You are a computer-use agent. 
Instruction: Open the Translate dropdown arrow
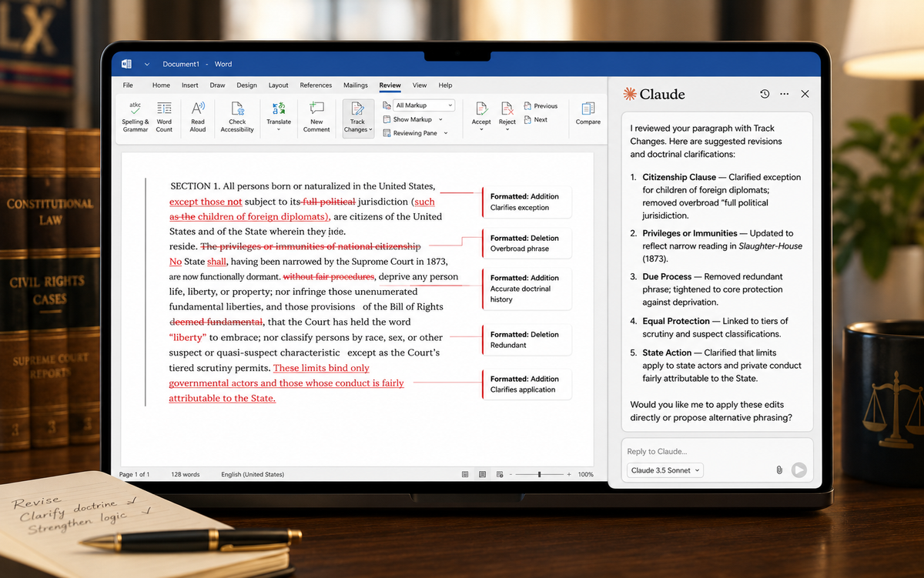279,129
